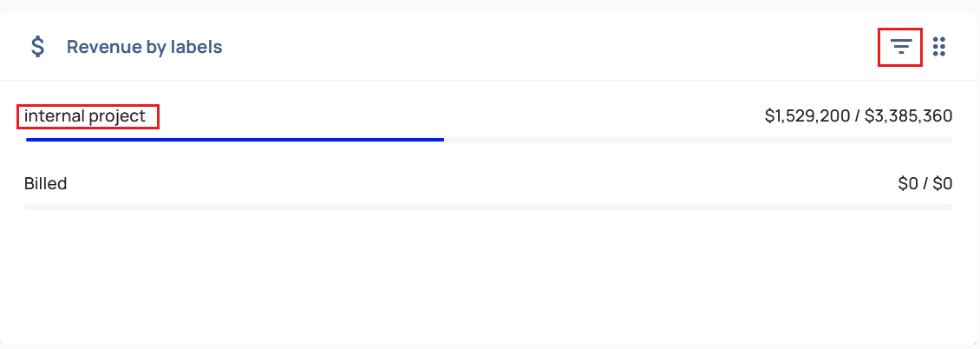Click the slash between internal project amounts

point(858,115)
